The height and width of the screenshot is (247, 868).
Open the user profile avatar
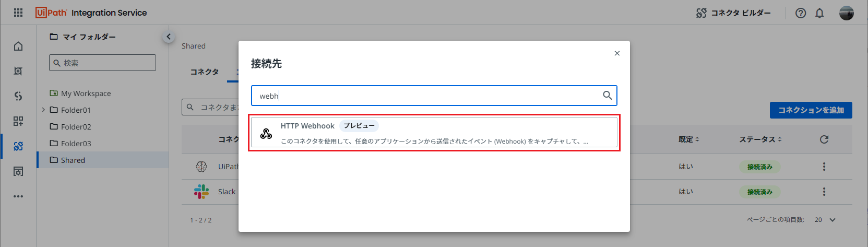click(x=847, y=13)
